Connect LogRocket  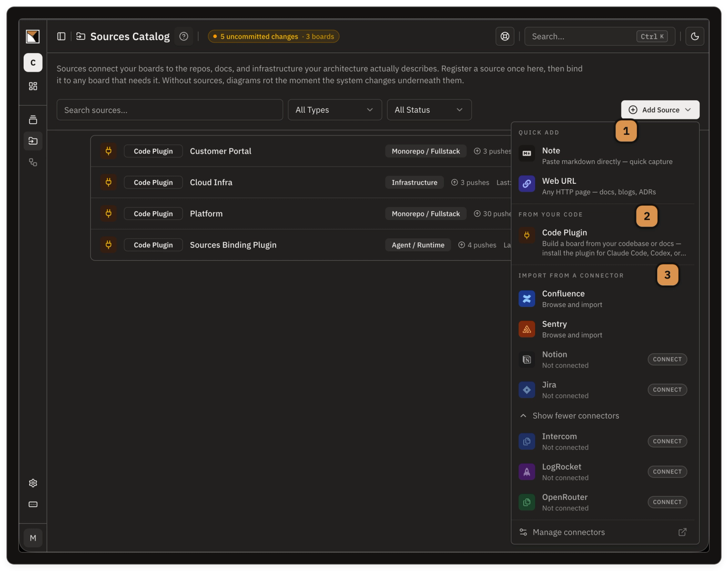pos(667,472)
